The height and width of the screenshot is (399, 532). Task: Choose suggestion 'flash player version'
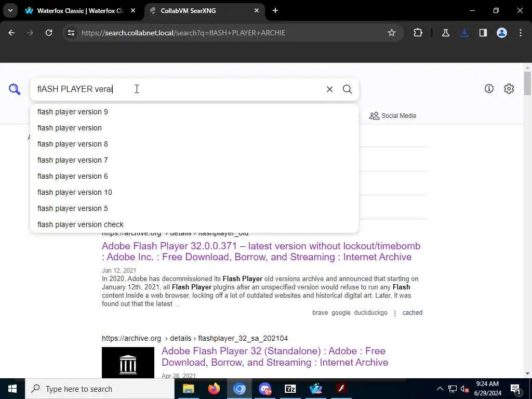[194, 128]
